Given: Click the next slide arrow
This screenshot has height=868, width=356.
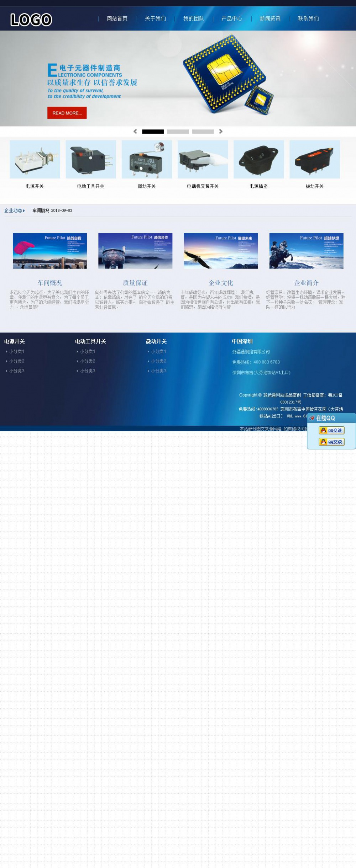Looking at the screenshot, I should coord(221,132).
